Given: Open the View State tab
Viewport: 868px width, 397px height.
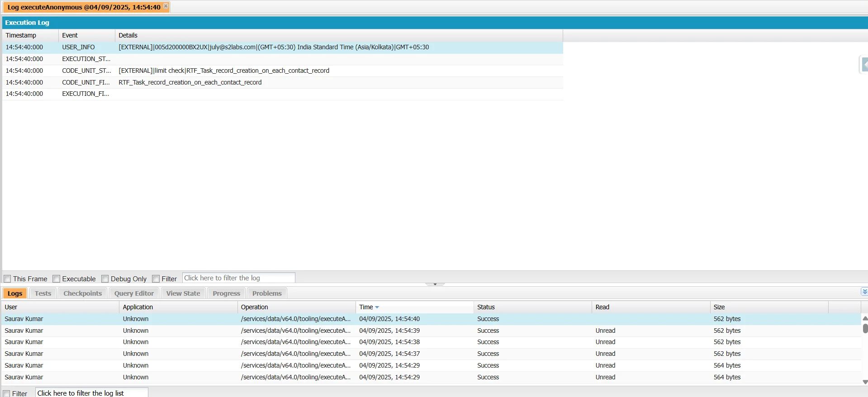Looking at the screenshot, I should (x=183, y=293).
